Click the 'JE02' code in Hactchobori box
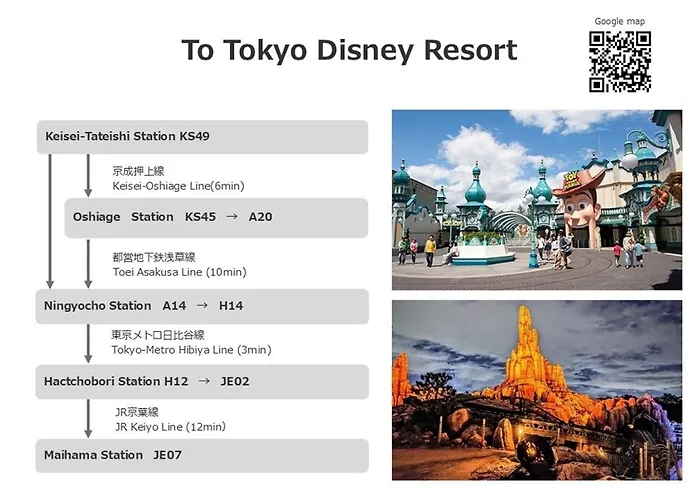Viewport: 700px width, 500px height. [x=235, y=382]
